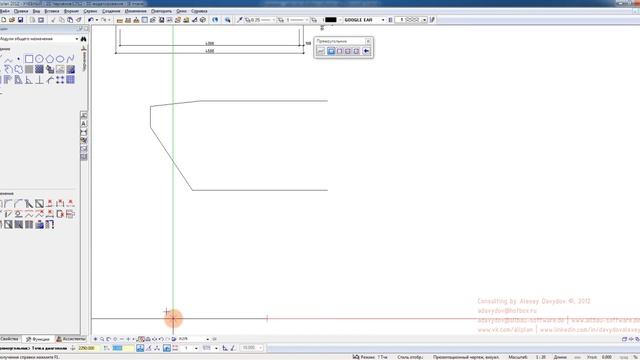
Task: Click the blue highlighted coordinate input field
Action: 122,348
